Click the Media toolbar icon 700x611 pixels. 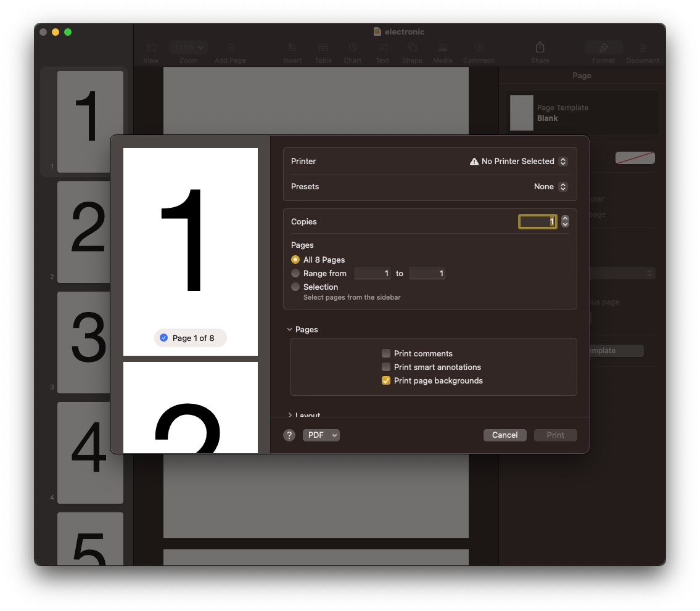tap(442, 48)
